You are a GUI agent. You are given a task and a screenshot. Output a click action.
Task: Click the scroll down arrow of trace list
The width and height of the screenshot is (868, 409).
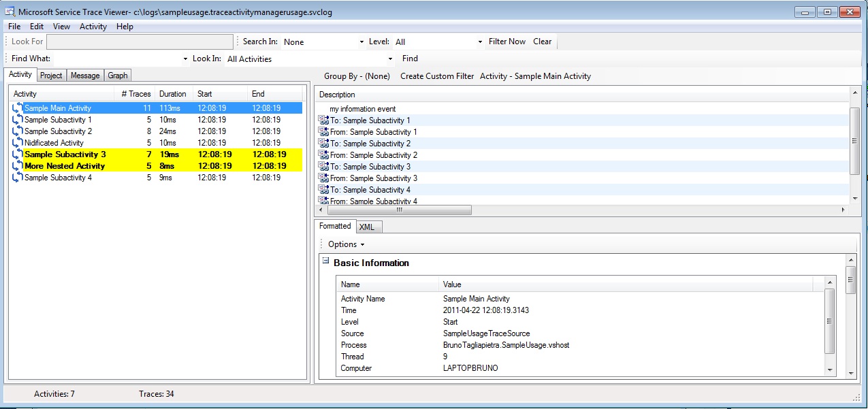855,198
